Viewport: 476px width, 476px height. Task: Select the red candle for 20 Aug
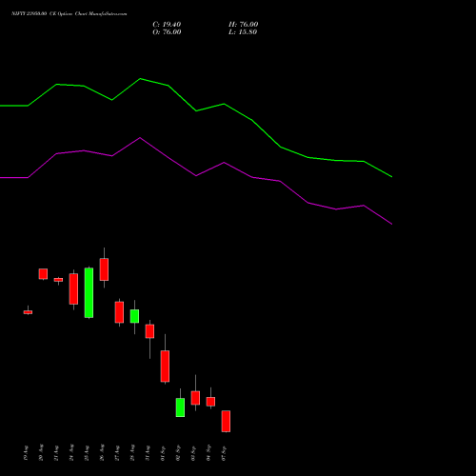point(43,274)
